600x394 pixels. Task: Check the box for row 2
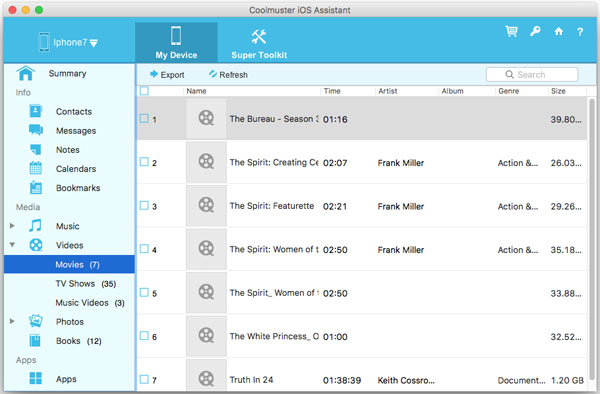pyautogui.click(x=144, y=162)
